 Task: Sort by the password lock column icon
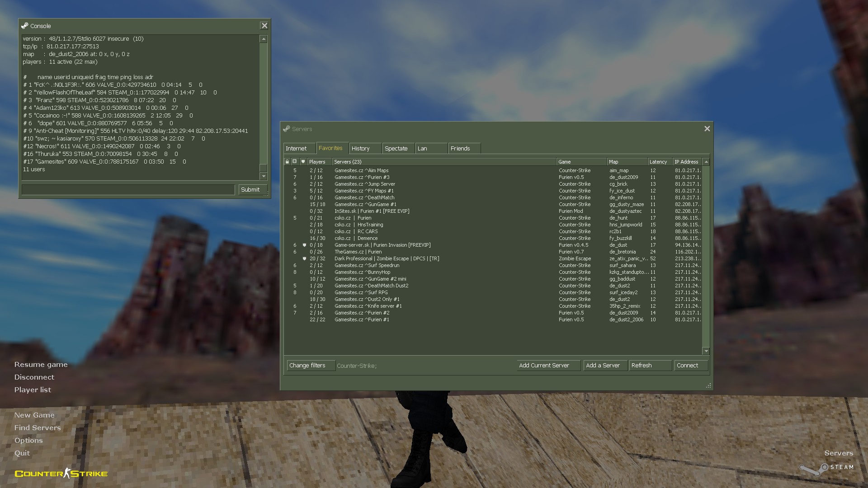tap(287, 162)
